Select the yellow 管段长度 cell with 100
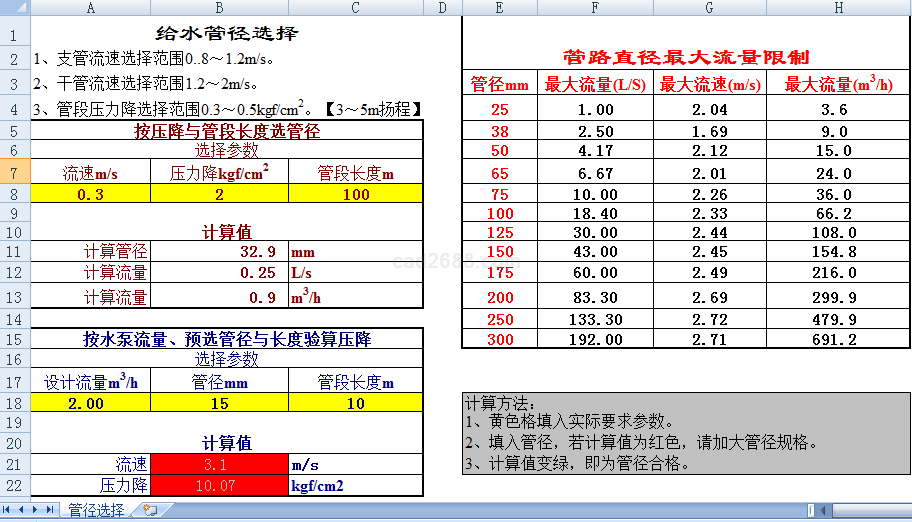 pos(356,195)
